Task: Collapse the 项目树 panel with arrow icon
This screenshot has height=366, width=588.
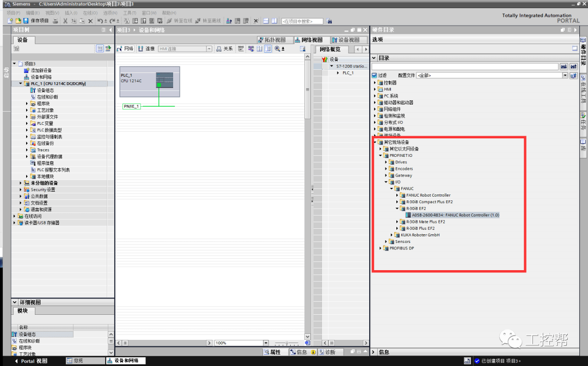Action: point(111,30)
